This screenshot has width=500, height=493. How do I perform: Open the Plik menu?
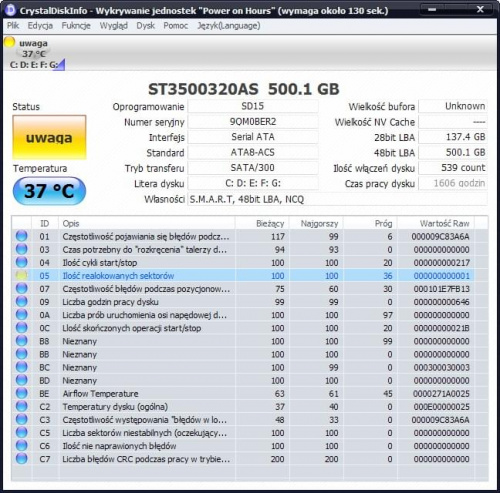(x=13, y=26)
